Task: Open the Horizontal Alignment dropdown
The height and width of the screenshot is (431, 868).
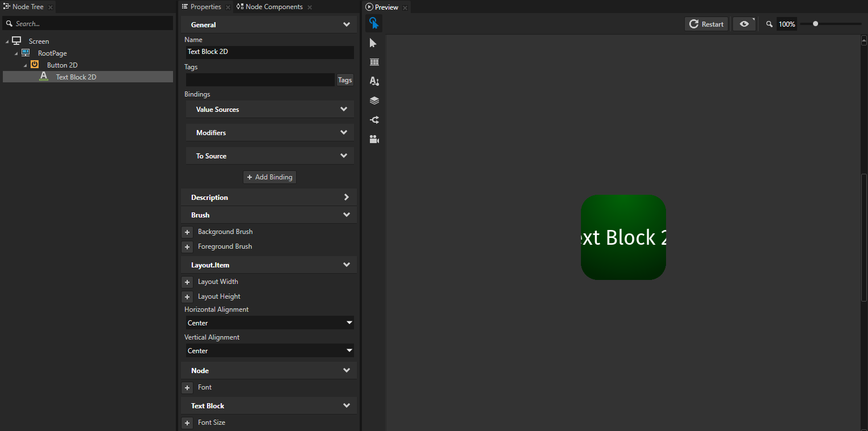Action: [269, 323]
